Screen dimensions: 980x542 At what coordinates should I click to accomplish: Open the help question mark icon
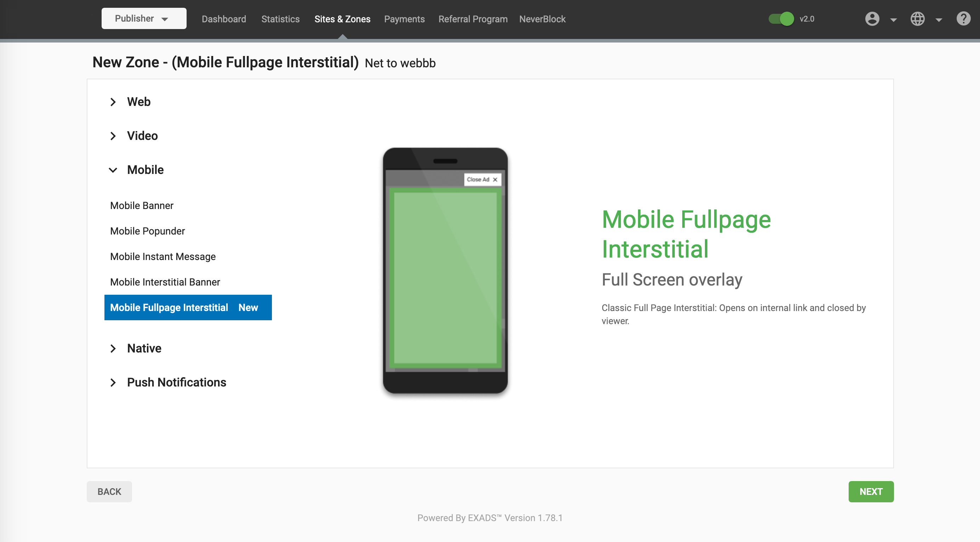pyautogui.click(x=963, y=19)
